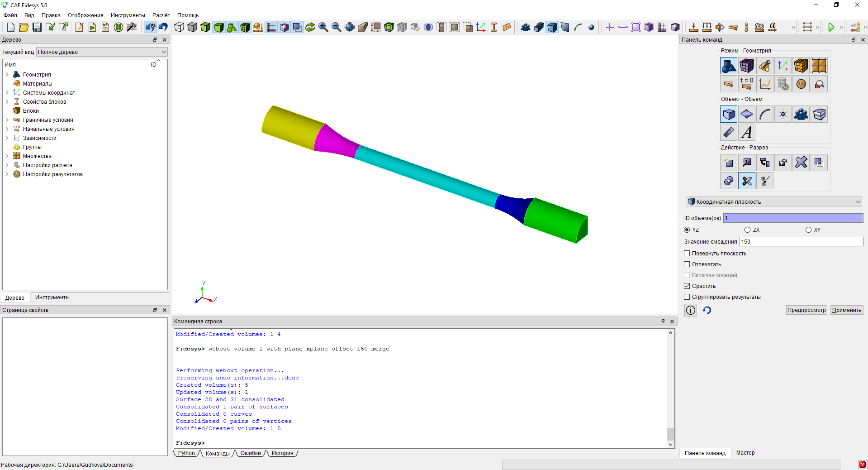Select the Delete action X icon
Image resolution: width=868 pixels, height=470 pixels.
coord(801,163)
